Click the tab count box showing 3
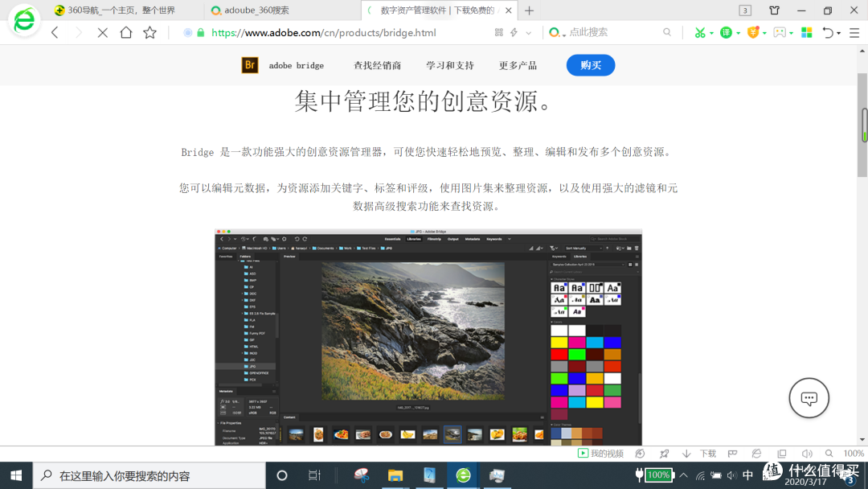 coord(745,10)
